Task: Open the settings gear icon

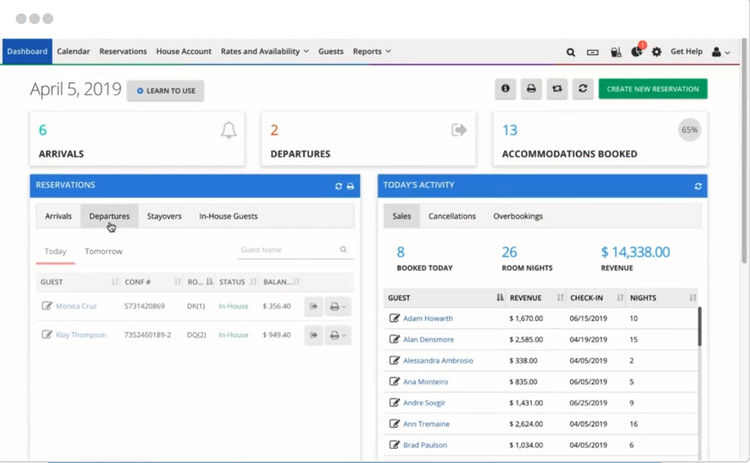Action: (x=657, y=52)
